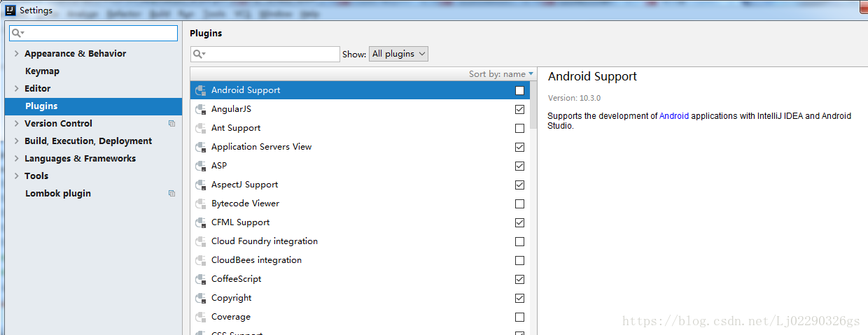Image resolution: width=868 pixels, height=335 pixels.
Task: Click the magnifier icon in the plugins search box
Action: (x=199, y=54)
